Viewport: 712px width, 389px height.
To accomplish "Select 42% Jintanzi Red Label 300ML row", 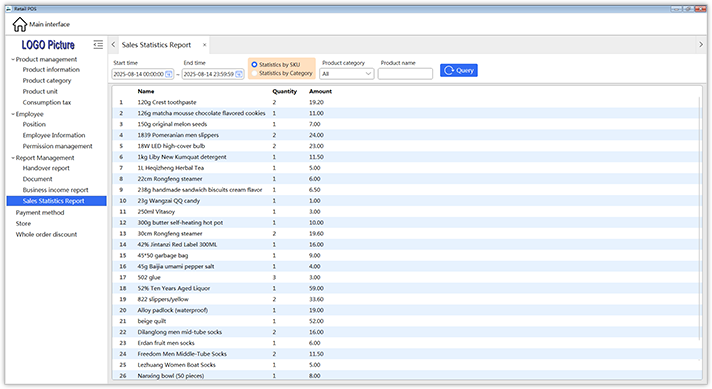I will coord(406,245).
